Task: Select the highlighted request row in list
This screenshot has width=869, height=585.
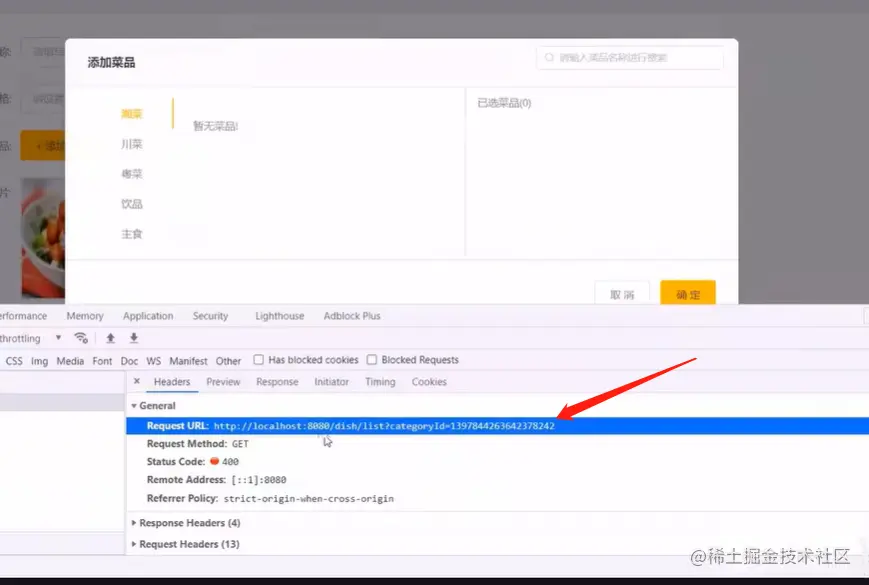Action: pyautogui.click(x=62, y=402)
